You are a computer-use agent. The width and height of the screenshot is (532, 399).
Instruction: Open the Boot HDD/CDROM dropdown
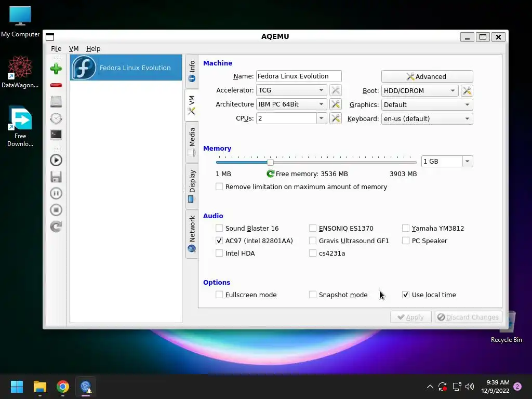coord(420,90)
